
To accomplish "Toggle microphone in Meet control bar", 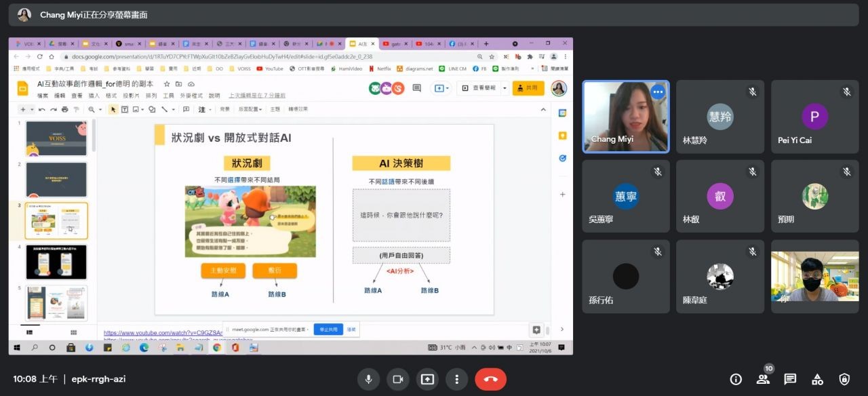I will tap(368, 379).
